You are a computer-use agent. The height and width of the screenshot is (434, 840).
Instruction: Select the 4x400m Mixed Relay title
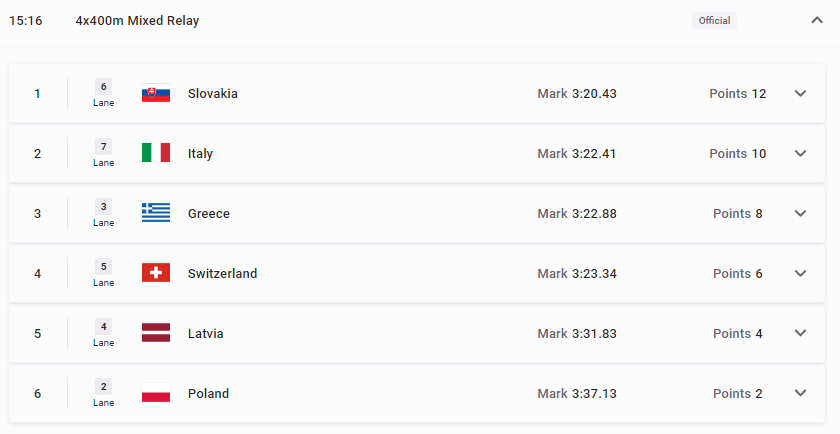[137, 21]
